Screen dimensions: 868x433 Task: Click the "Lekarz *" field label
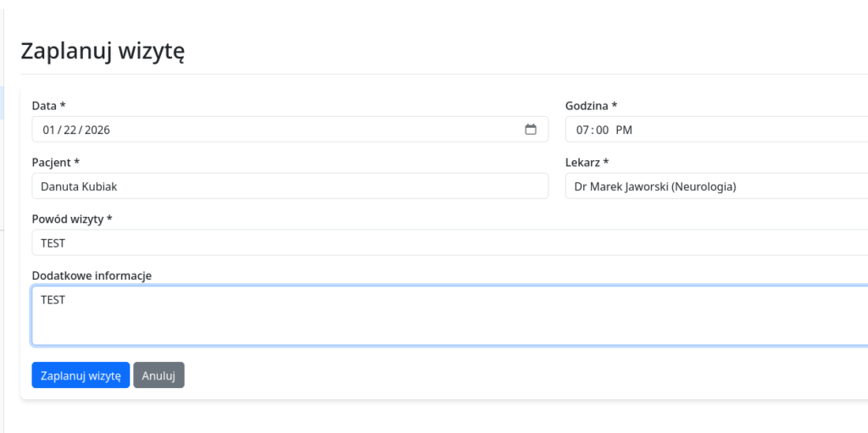(587, 163)
